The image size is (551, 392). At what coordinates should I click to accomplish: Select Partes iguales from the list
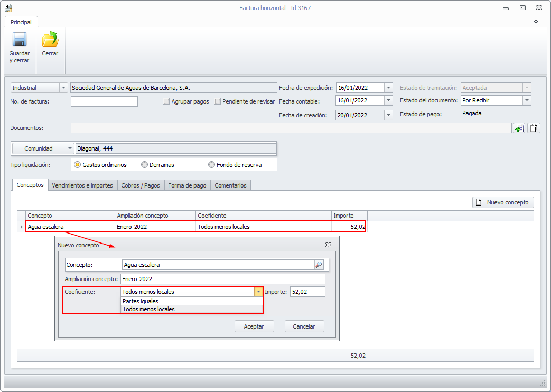[141, 301]
